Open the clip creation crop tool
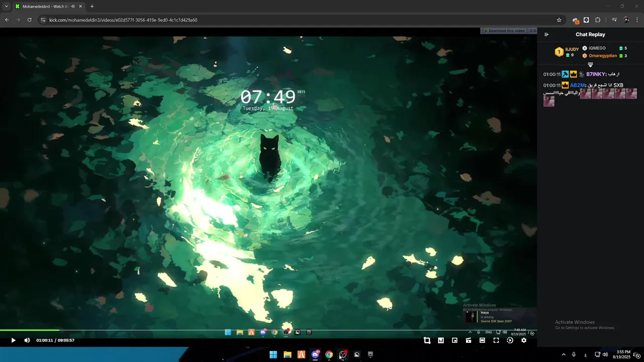The height and width of the screenshot is (362, 644). pyautogui.click(x=427, y=340)
